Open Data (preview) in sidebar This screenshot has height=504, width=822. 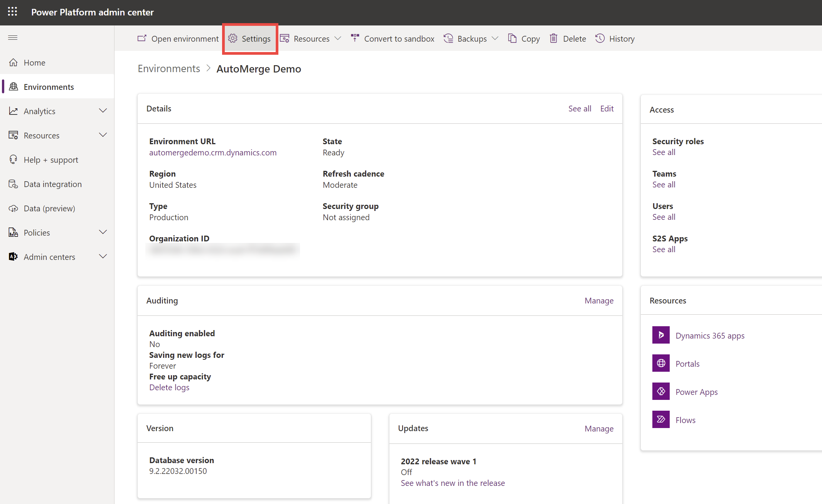coord(57,208)
